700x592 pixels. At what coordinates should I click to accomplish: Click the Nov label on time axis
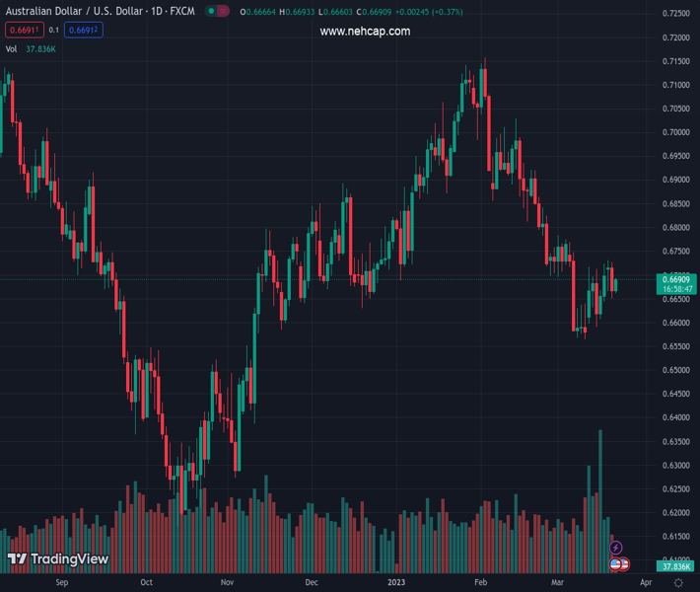coord(227,583)
